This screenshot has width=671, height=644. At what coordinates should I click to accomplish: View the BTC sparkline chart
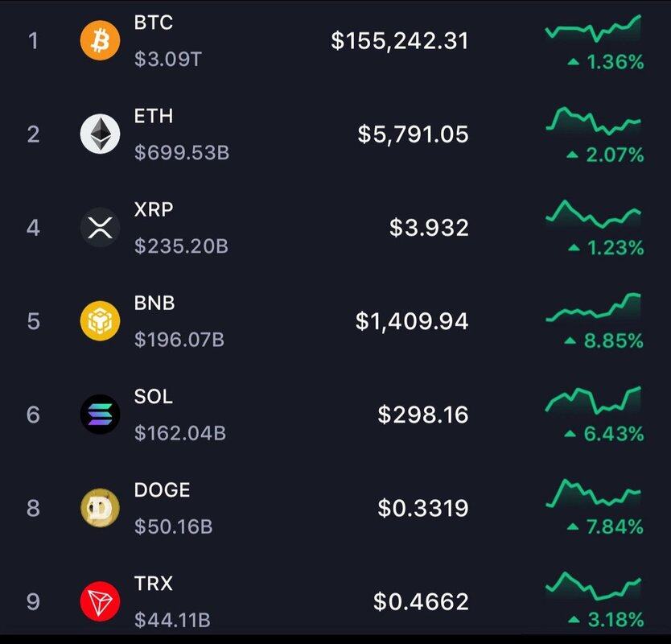click(593, 28)
